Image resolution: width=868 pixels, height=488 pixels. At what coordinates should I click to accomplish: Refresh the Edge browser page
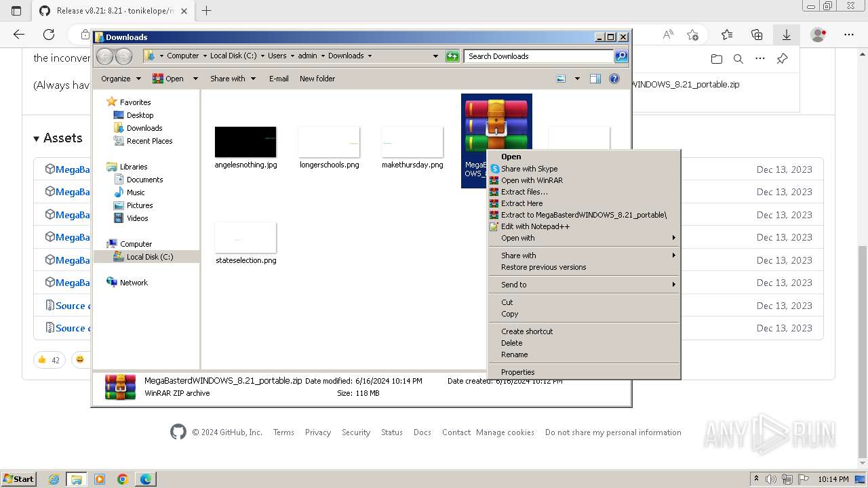click(49, 35)
